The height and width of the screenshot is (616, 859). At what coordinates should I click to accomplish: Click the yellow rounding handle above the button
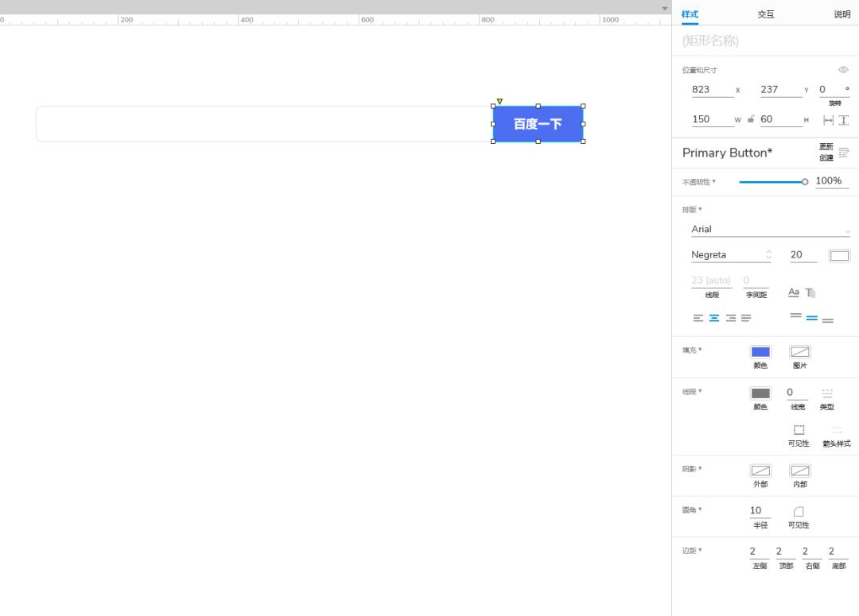pyautogui.click(x=499, y=101)
